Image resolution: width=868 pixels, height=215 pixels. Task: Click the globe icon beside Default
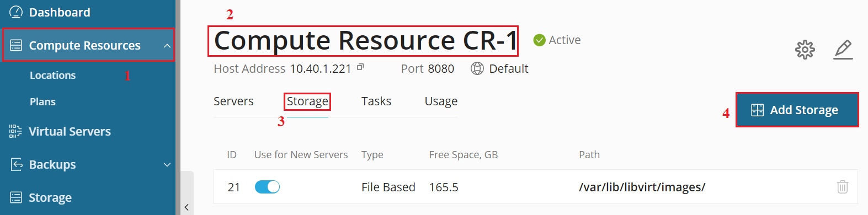[477, 68]
